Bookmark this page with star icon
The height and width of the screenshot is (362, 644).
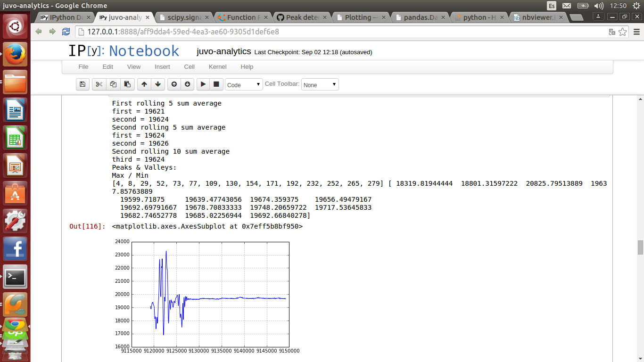tap(623, 32)
